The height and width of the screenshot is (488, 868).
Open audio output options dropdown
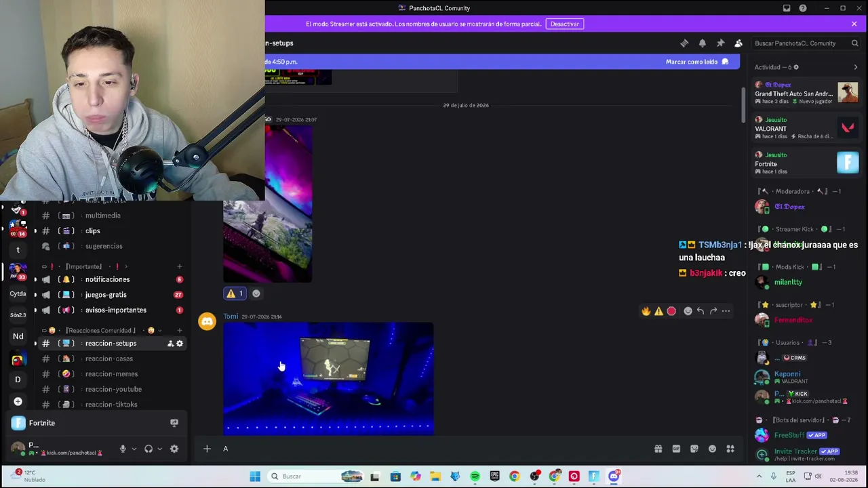pos(159,449)
